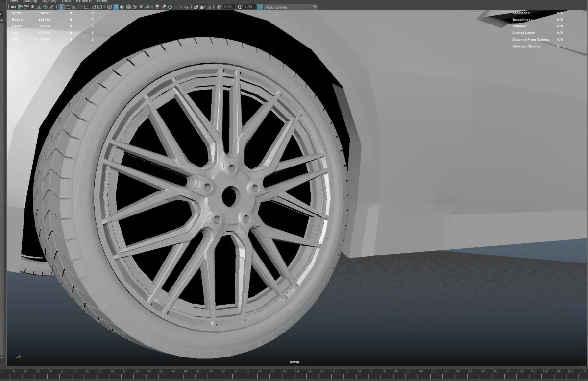588x381 pixels.
Task: Toggle the viewport Grid display
Action: pos(61,7)
